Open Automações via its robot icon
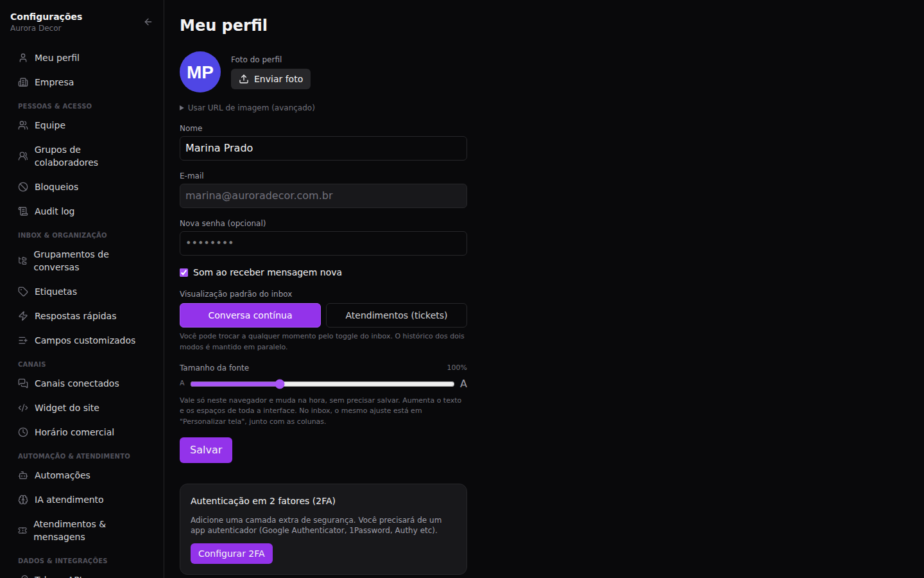Viewport: 924px width, 578px height. coord(23,475)
